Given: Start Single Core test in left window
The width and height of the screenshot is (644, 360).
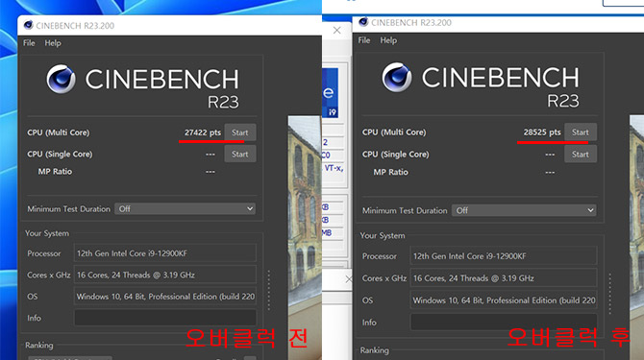Looking at the screenshot, I should coord(240,154).
